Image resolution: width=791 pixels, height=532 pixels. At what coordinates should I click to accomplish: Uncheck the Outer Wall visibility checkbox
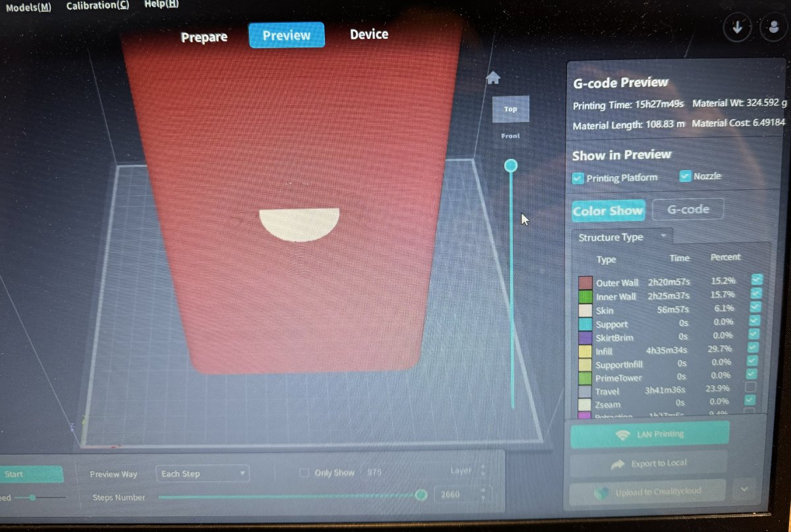coord(757,280)
